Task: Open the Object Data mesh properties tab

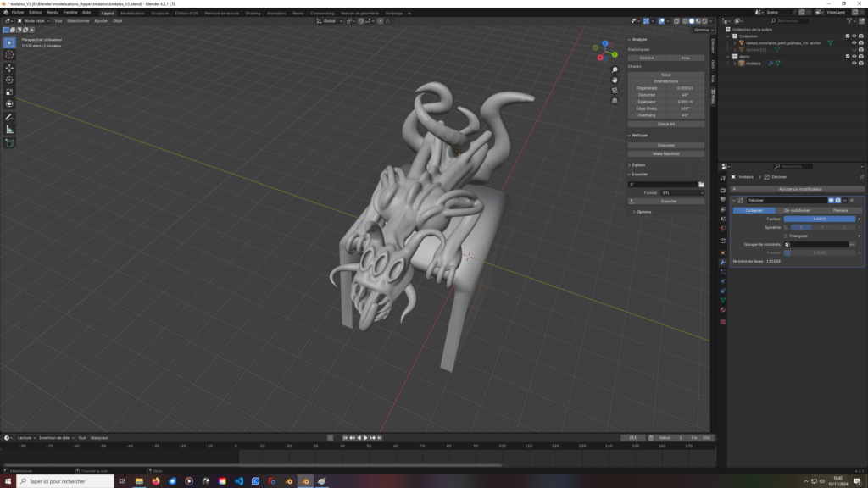Action: click(x=723, y=300)
